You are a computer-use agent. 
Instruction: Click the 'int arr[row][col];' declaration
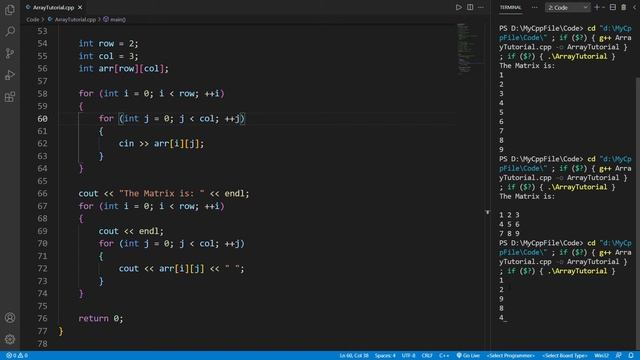coord(123,69)
